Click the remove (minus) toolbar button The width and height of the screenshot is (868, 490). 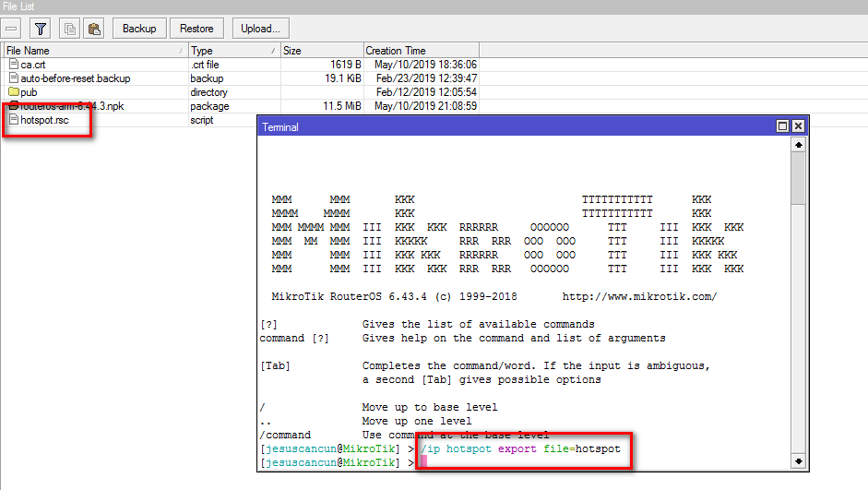(12, 29)
